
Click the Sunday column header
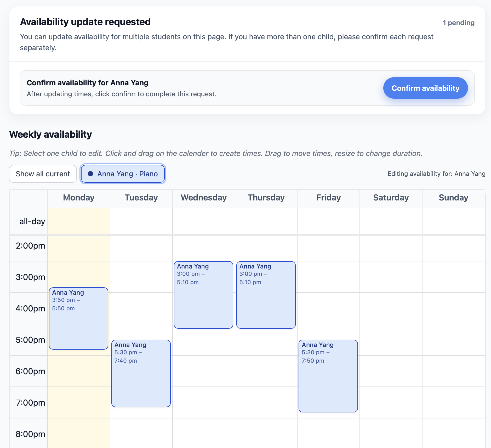pyautogui.click(x=453, y=198)
